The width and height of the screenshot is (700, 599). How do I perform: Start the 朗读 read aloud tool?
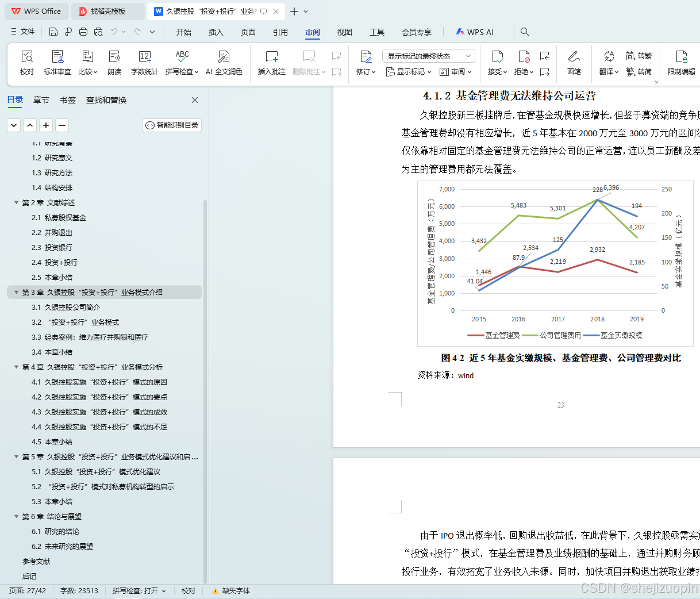[114, 63]
